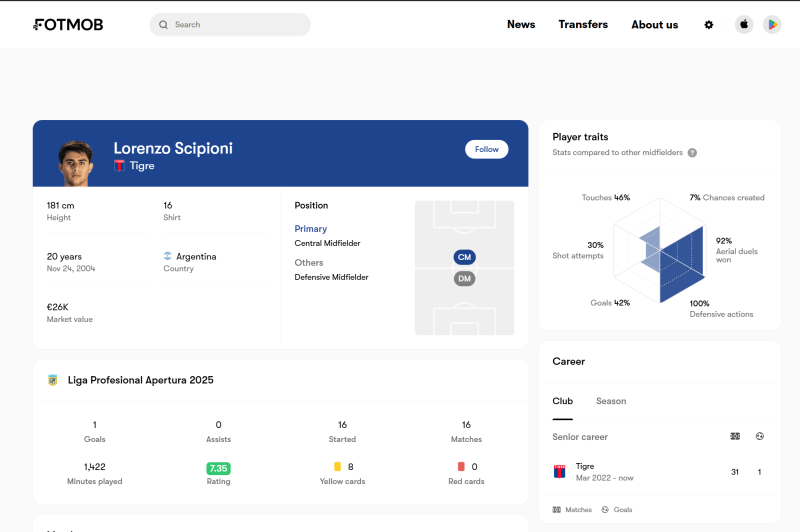Select the 'Nov 24, 2004' birth date text
This screenshot has height=532, width=800.
(71, 268)
